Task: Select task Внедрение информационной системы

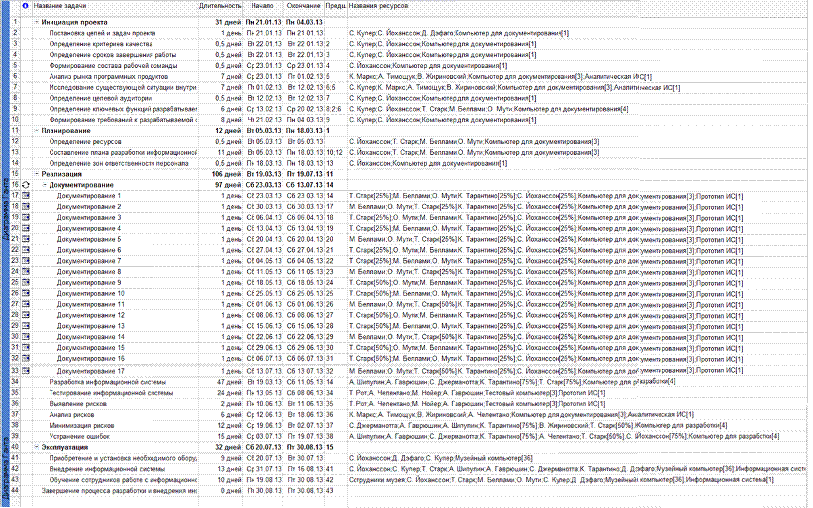Action: coord(107,469)
